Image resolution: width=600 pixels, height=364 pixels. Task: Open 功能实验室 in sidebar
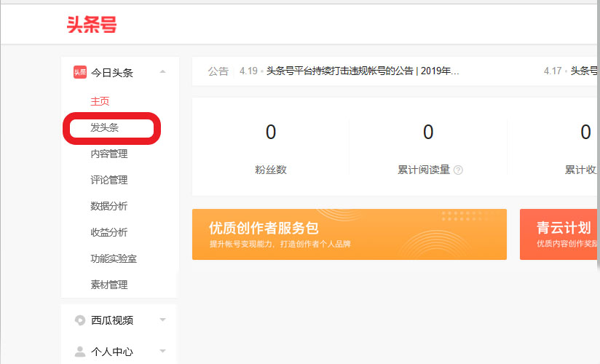(x=114, y=258)
